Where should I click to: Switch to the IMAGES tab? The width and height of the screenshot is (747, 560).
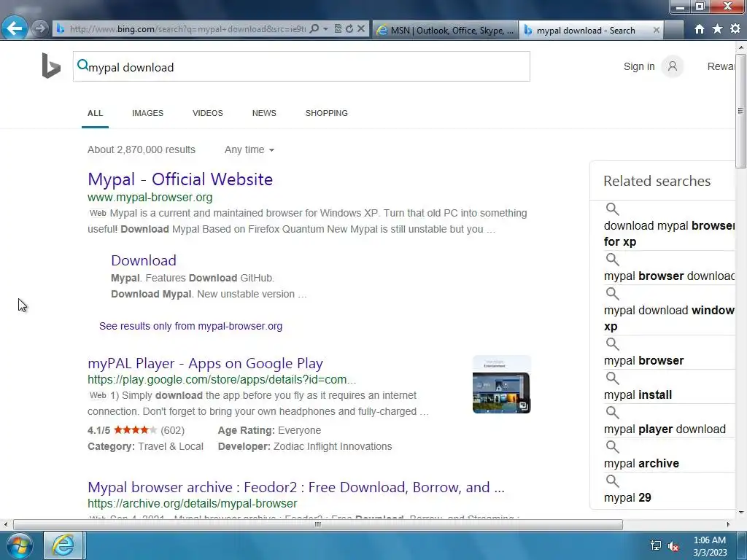(x=147, y=113)
